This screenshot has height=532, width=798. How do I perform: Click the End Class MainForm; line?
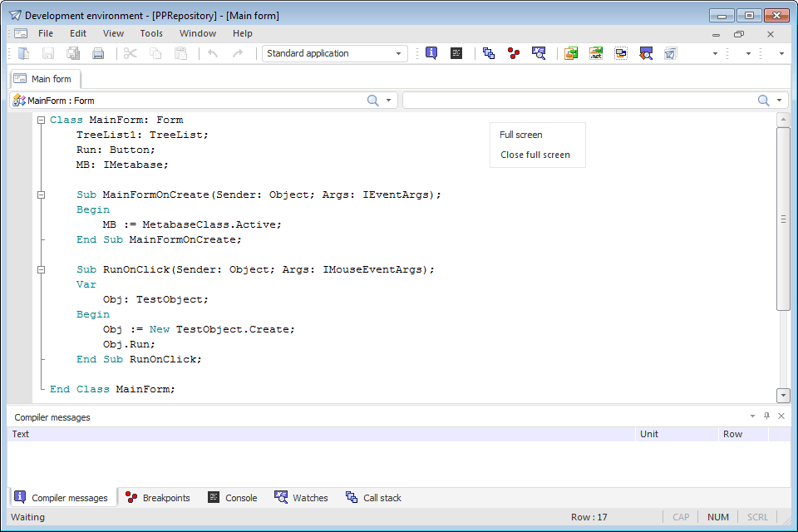[112, 390]
